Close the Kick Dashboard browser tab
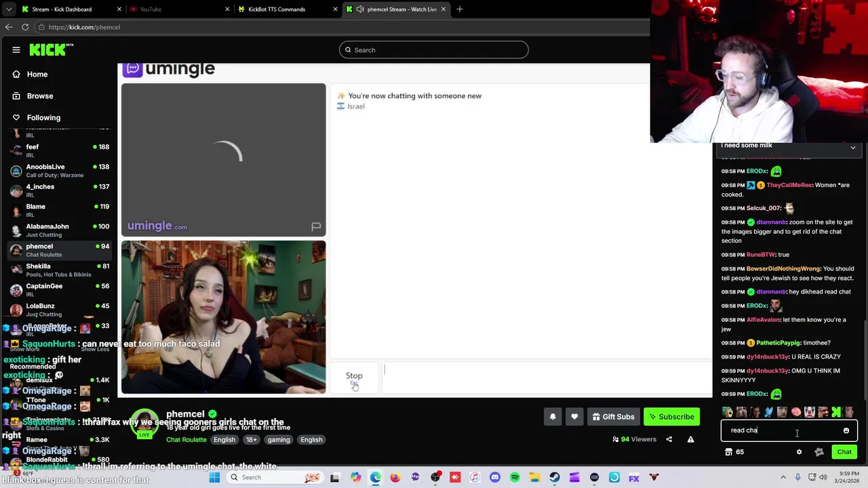The image size is (868, 488). tap(119, 9)
